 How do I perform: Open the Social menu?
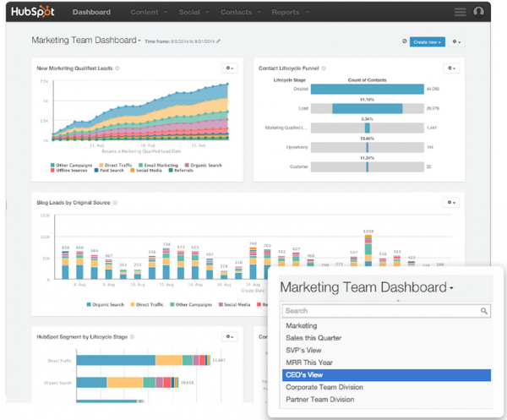(194, 12)
